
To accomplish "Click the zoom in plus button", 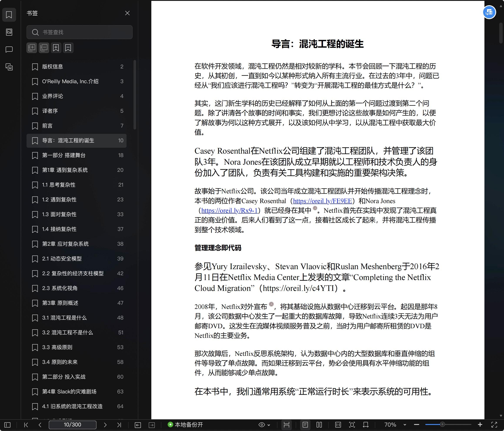I will [480, 425].
